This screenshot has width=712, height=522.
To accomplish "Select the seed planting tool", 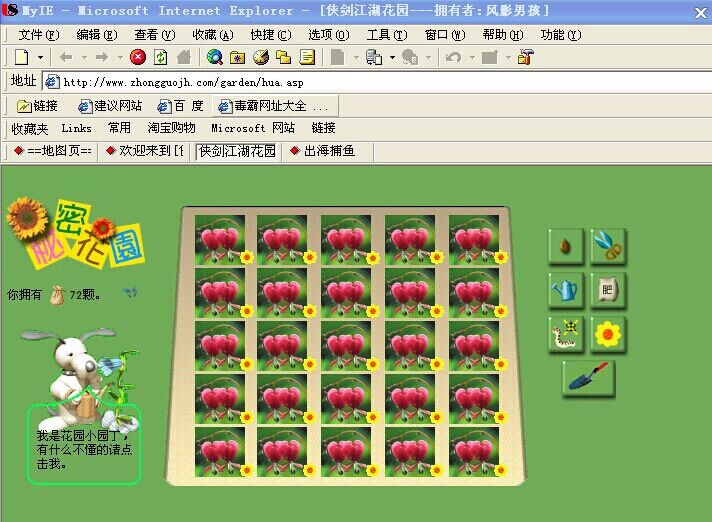I will point(565,246).
